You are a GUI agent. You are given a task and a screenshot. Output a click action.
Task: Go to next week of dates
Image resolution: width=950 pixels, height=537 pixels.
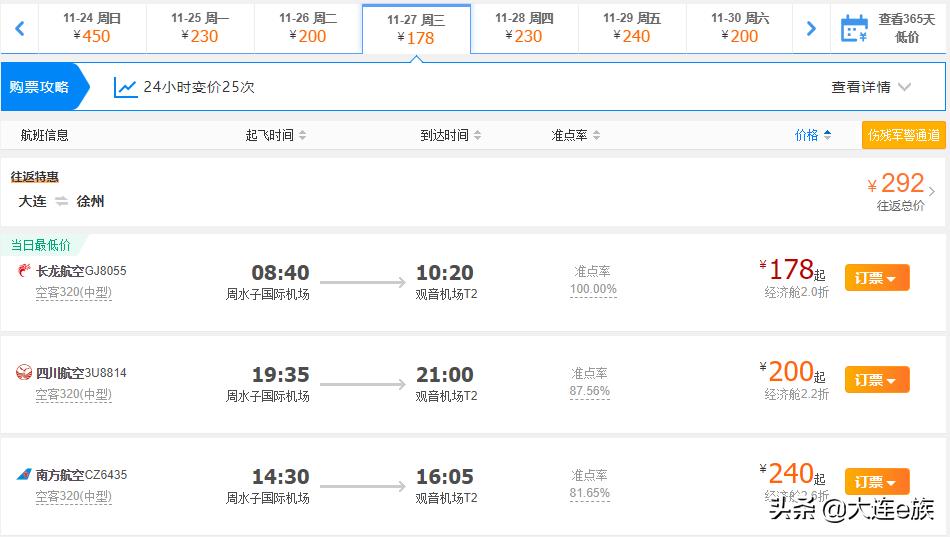tap(811, 28)
